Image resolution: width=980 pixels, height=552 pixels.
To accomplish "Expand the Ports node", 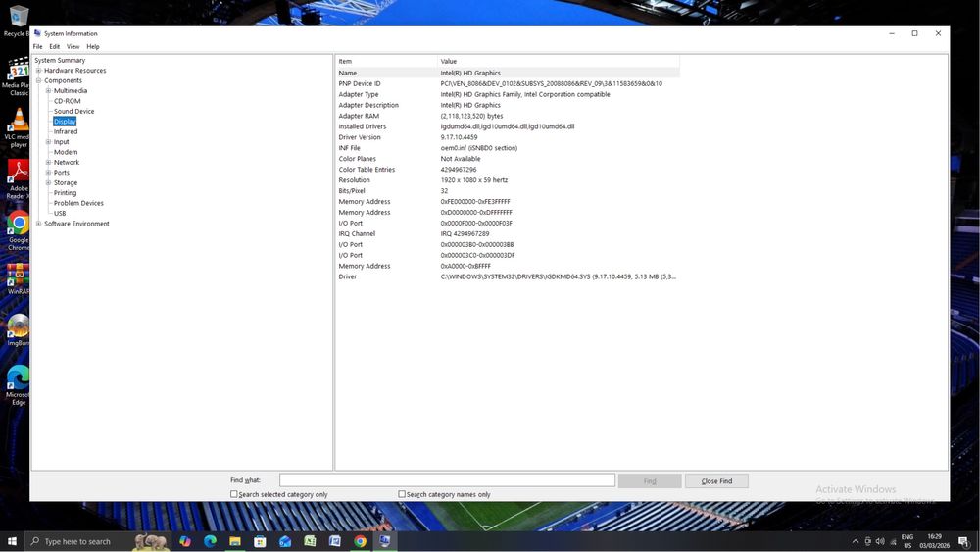I will coord(48,173).
